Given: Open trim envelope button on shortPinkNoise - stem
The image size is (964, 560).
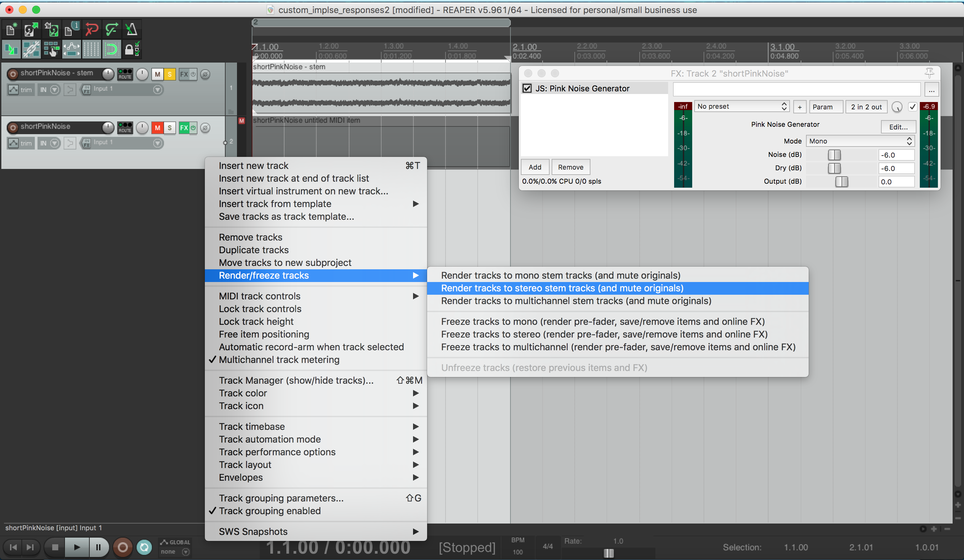Looking at the screenshot, I should click(x=21, y=90).
